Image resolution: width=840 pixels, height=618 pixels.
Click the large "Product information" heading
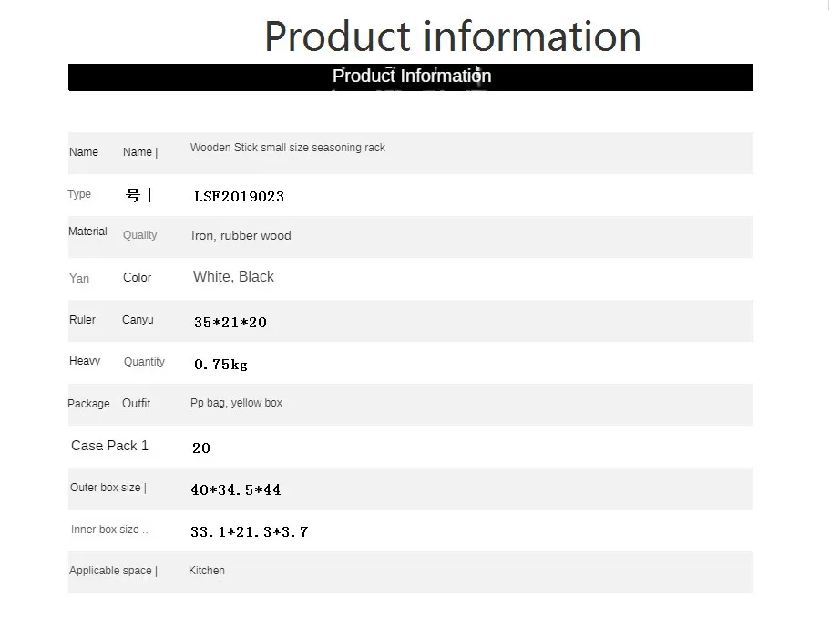point(452,36)
